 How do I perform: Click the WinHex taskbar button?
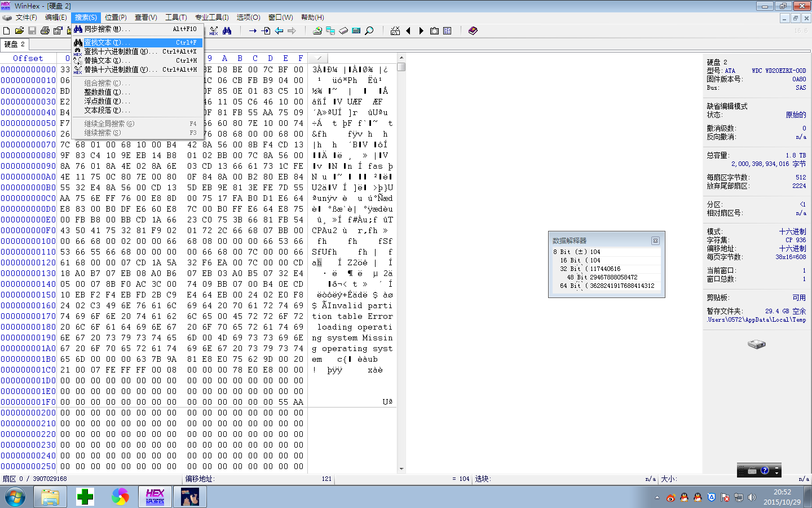(155, 497)
